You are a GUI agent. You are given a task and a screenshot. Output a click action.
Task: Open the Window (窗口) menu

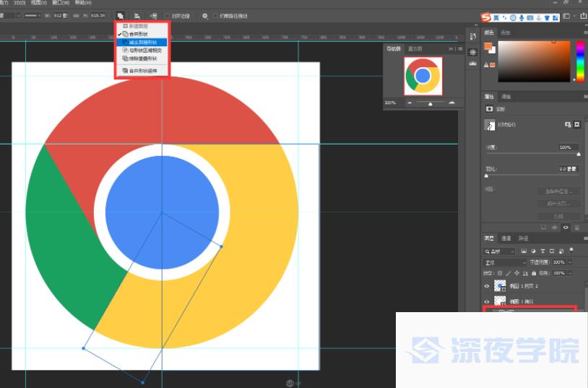click(61, 3)
